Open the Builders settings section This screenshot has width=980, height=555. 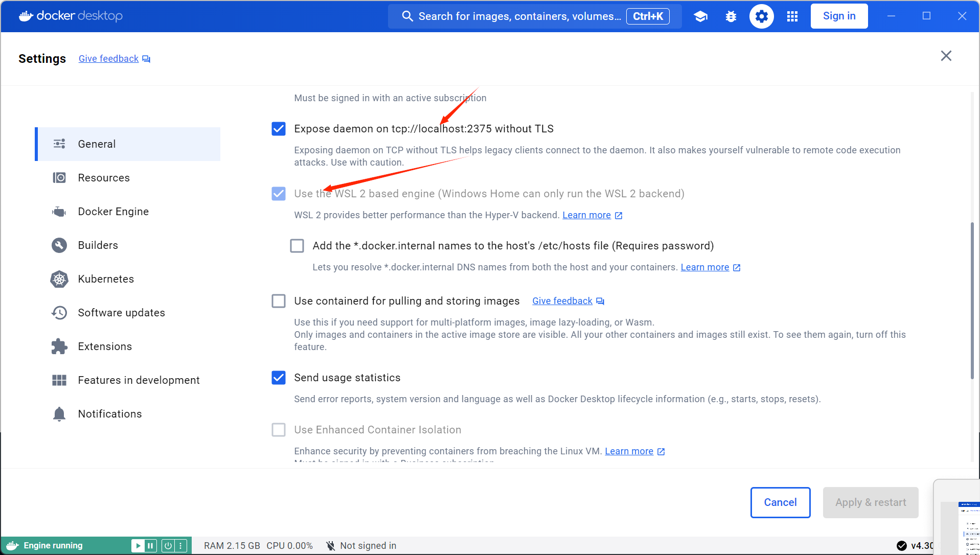(128, 245)
